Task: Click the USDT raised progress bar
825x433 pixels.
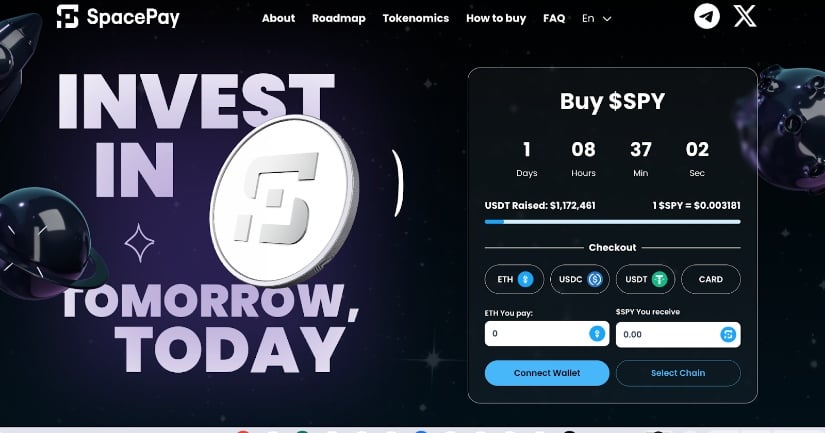Action: click(x=612, y=222)
